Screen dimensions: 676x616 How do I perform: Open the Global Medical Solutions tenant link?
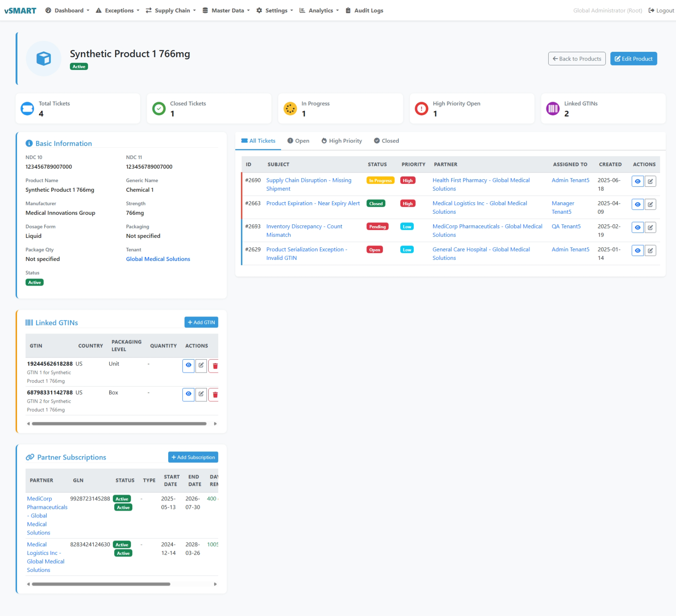(x=158, y=259)
